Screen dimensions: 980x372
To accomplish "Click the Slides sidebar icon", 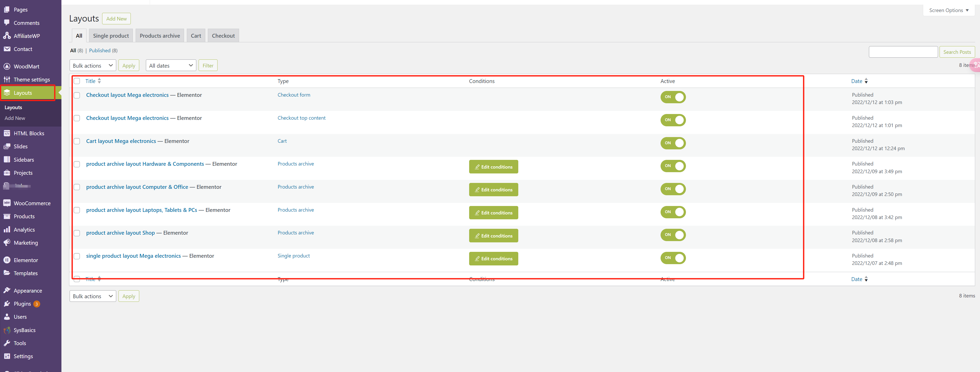I will click(7, 146).
